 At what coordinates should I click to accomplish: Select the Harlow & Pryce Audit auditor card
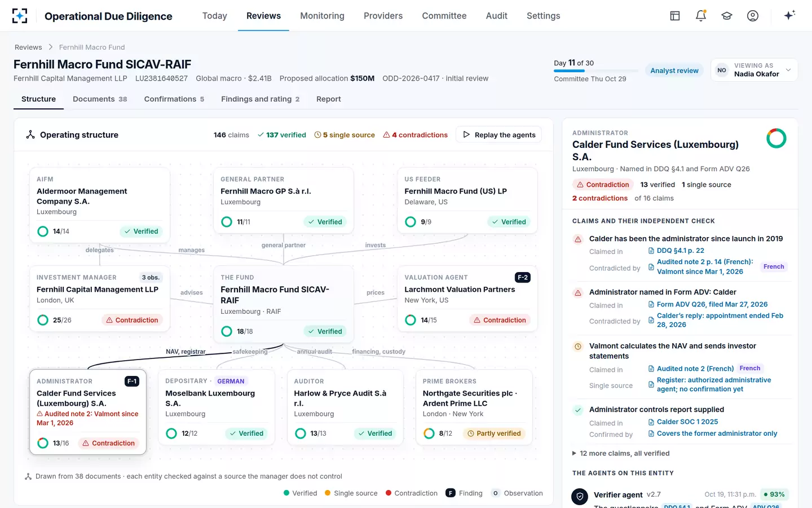point(345,407)
